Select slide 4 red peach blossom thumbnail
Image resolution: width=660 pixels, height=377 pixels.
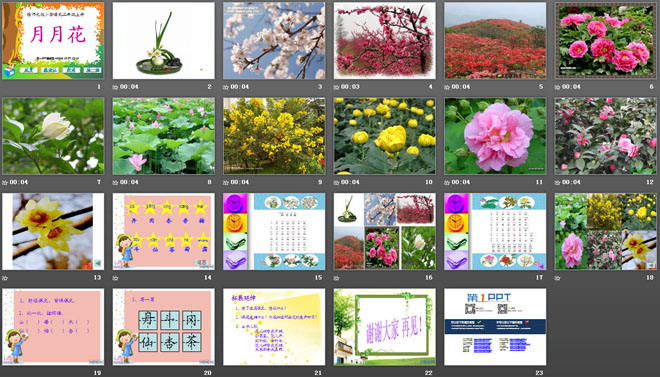[385, 40]
